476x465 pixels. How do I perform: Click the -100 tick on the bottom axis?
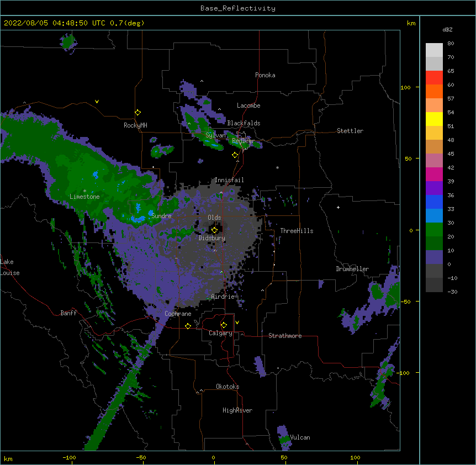point(69,457)
